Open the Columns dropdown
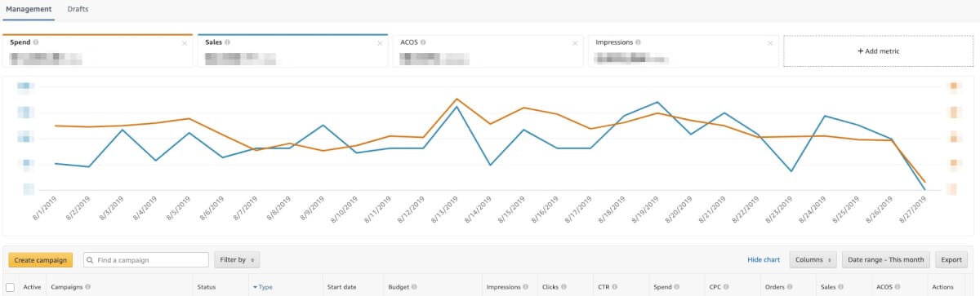980x296 pixels. (813, 260)
